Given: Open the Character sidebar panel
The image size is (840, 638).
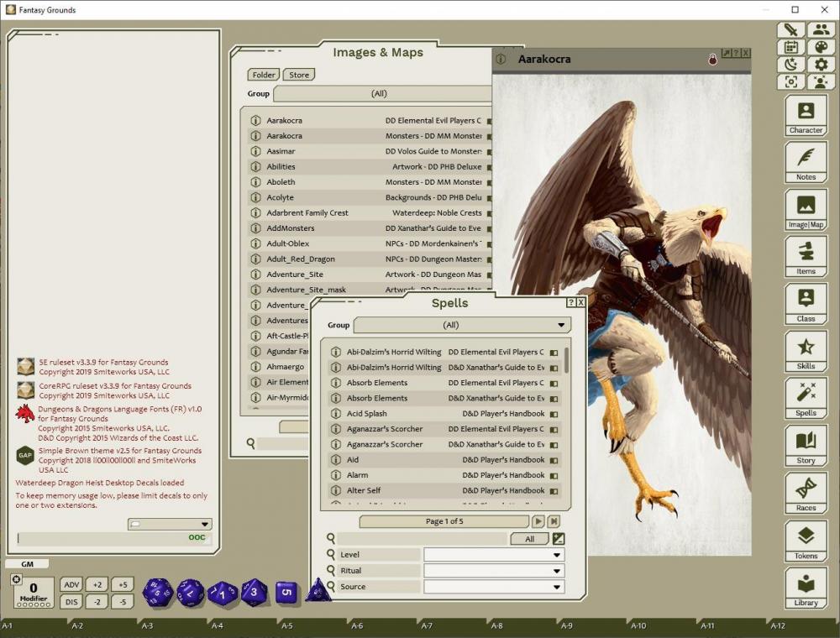Looking at the screenshot, I should [x=806, y=115].
